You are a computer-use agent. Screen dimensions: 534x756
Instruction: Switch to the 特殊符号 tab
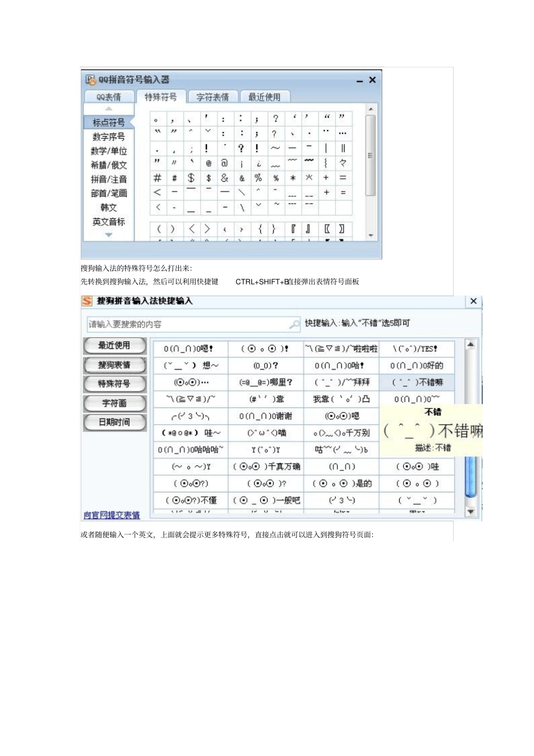161,97
